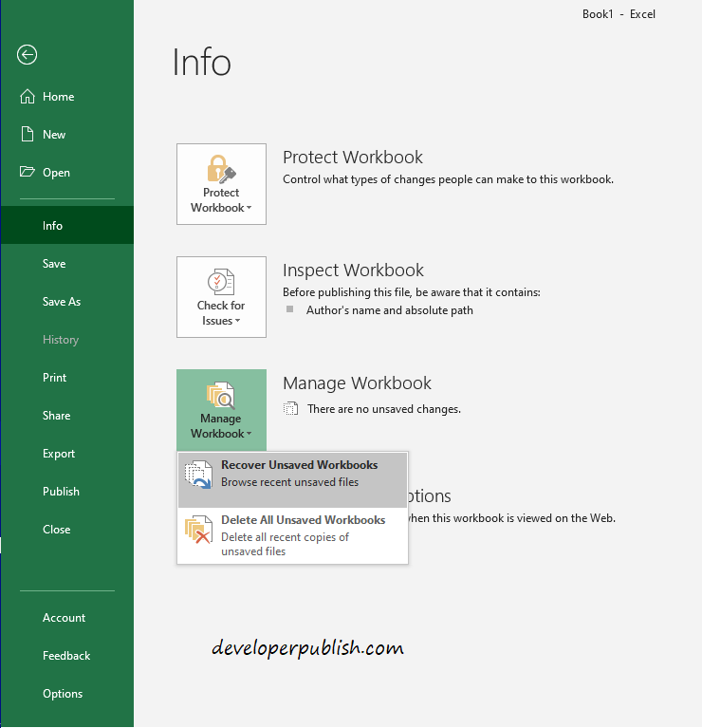Choose Delete All Unsaved Workbooks entry
Screen dimensions: 702x728
(292, 535)
